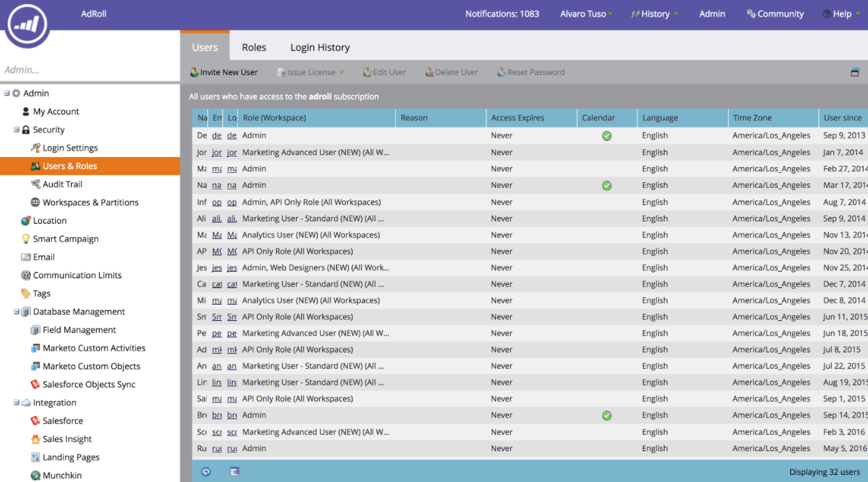Image resolution: width=868 pixels, height=482 pixels.
Task: Click Database Management icon
Action: point(26,312)
